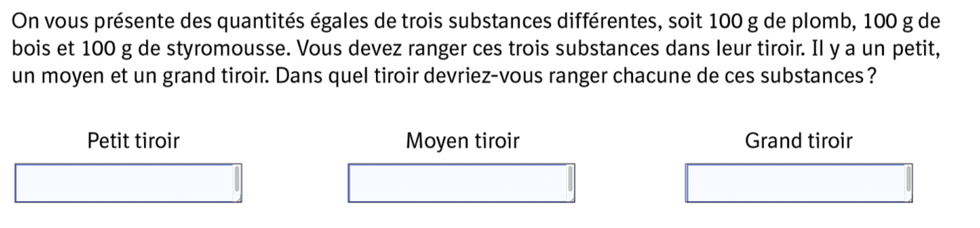This screenshot has width=980, height=228.
Task: Click resize handle of Moyen tiroir box
Action: (572, 199)
